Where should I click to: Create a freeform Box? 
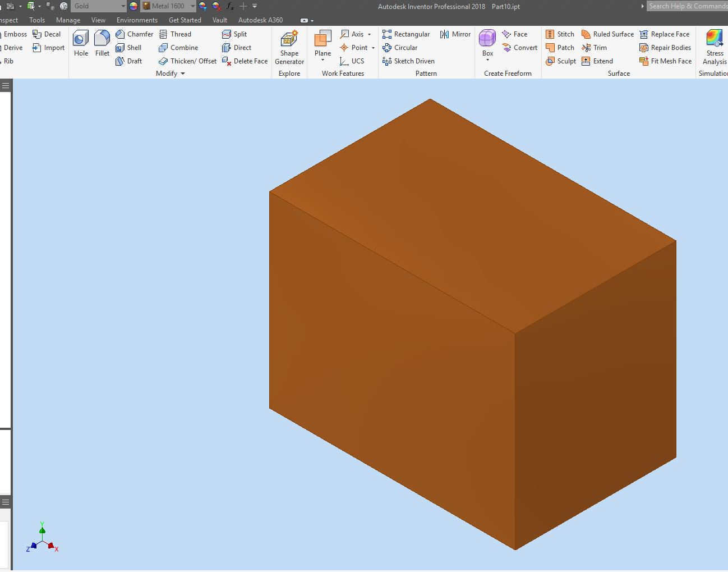[487, 43]
